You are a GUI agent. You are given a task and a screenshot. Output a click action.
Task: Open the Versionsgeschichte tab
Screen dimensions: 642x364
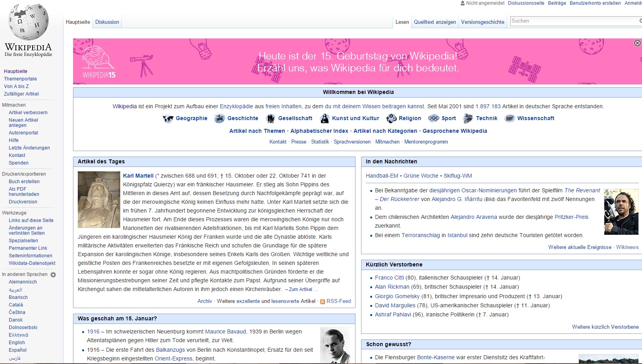tap(482, 22)
